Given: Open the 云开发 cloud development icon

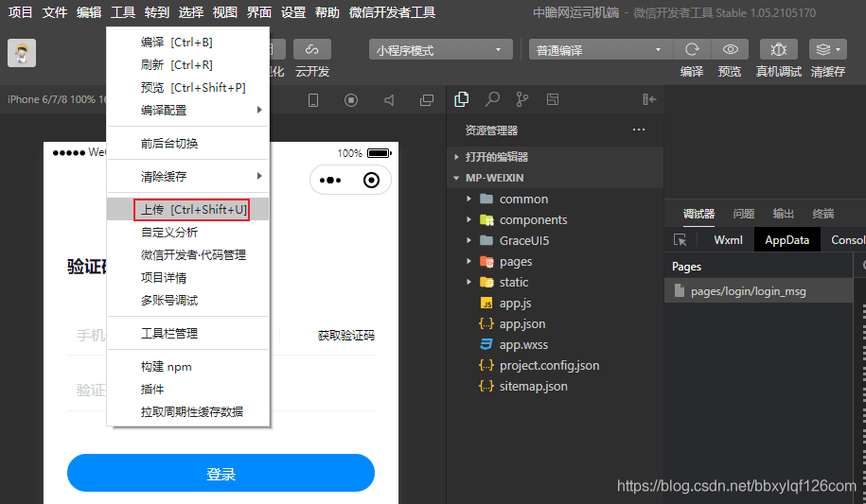Looking at the screenshot, I should tap(312, 49).
